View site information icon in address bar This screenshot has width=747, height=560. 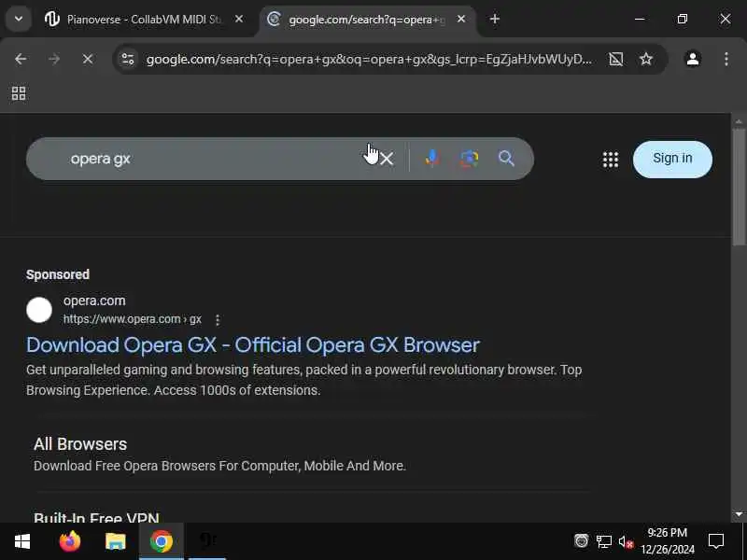[x=128, y=59]
